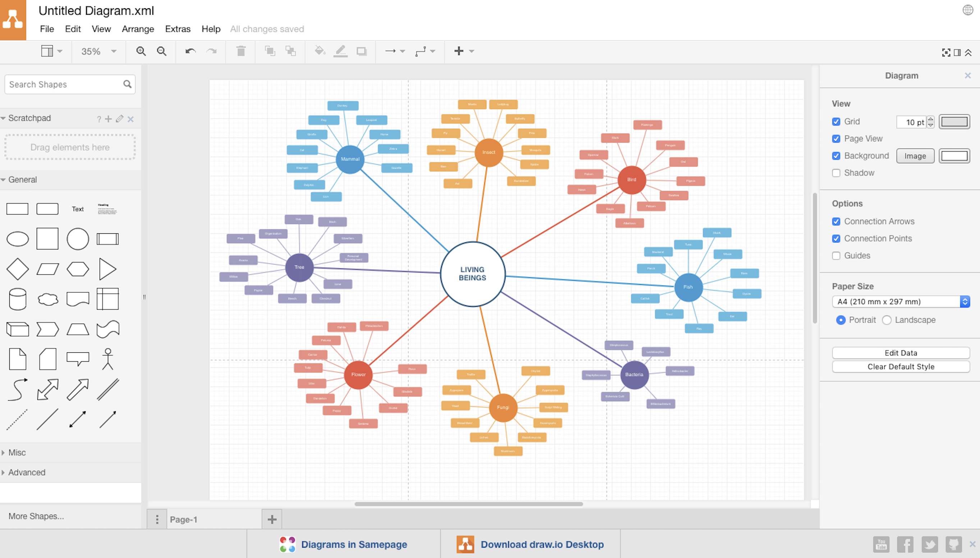This screenshot has height=558, width=980.
Task: Open the Extras menu
Action: [177, 29]
